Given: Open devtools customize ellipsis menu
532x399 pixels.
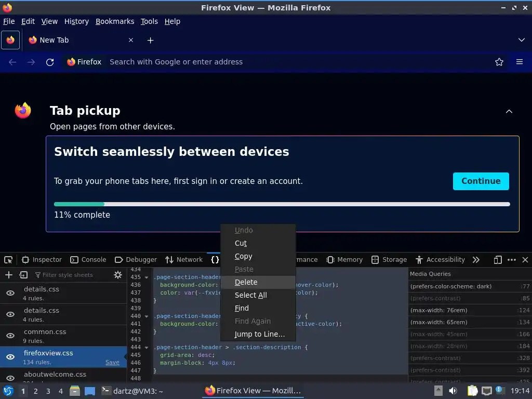Looking at the screenshot, I should (511, 260).
